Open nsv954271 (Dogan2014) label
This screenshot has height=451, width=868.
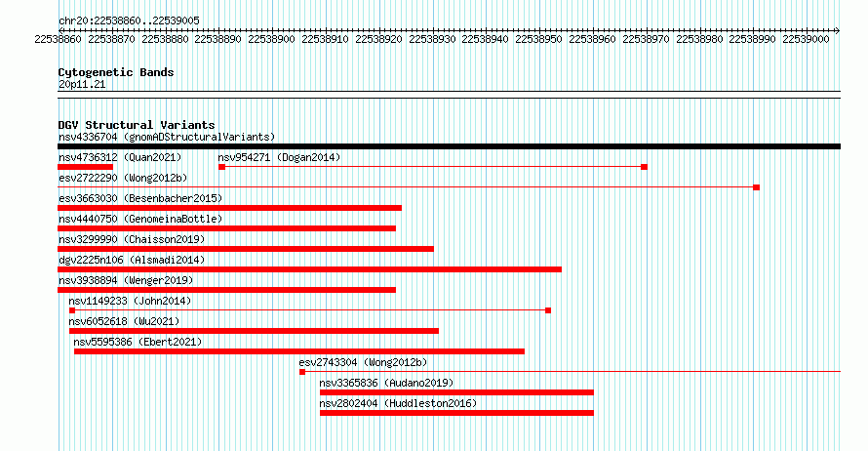279,157
